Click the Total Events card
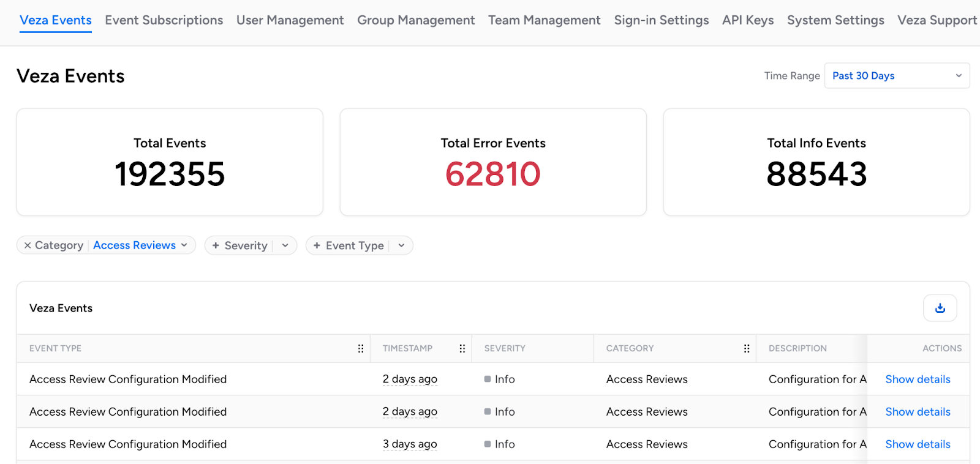 (170, 162)
